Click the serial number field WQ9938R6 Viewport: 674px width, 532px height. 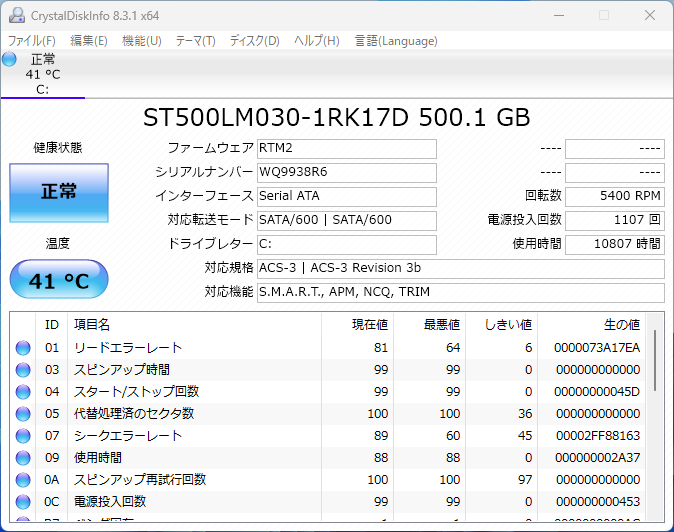coord(346,172)
